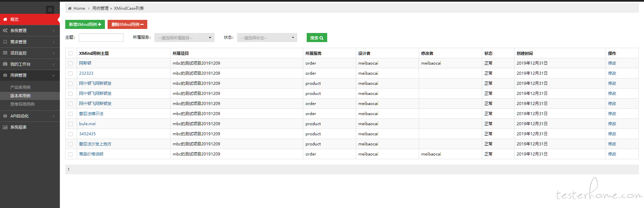Open the 撒旦法沙发上地方 case link
This screenshot has height=208, width=644.
coord(95,144)
